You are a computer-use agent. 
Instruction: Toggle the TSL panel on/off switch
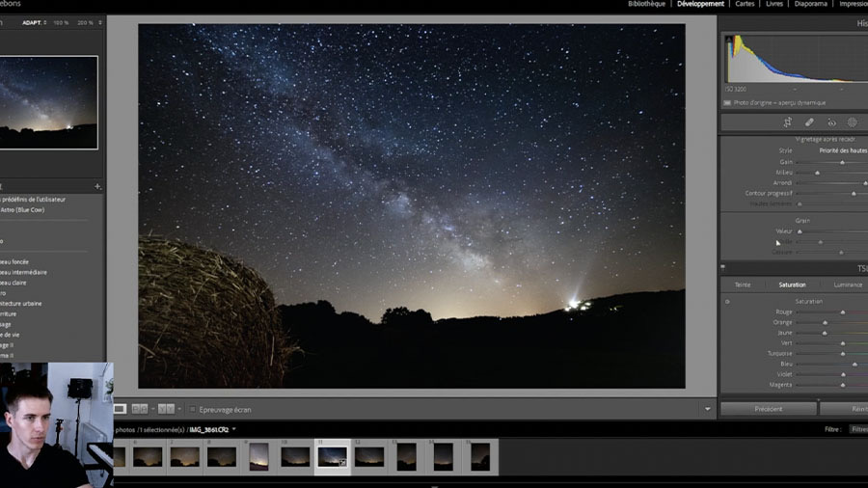pyautogui.click(x=723, y=267)
